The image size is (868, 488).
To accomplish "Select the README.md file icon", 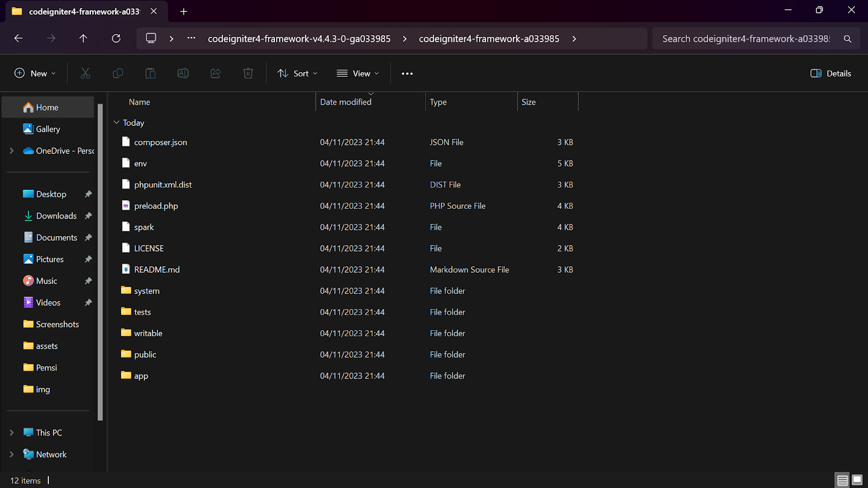I will 126,269.
